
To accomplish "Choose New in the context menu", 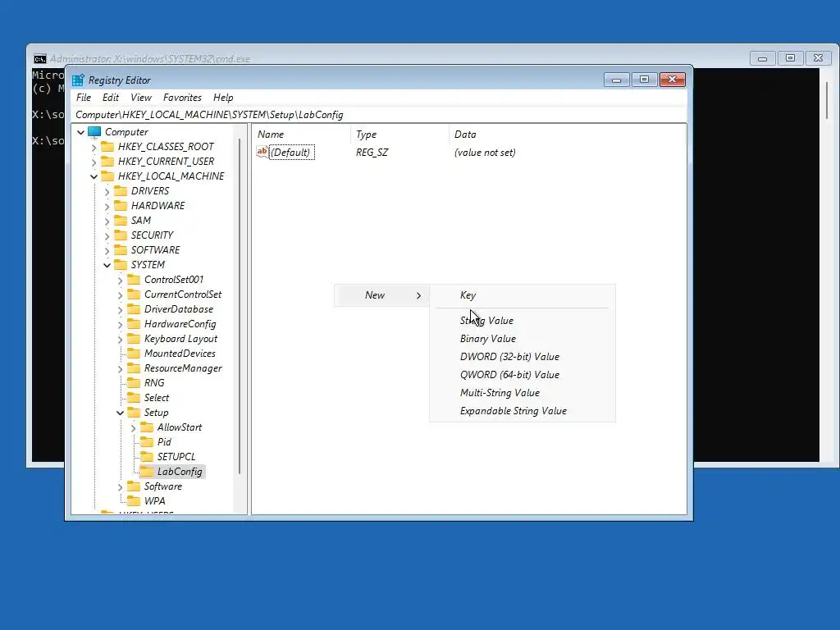I will point(381,295).
